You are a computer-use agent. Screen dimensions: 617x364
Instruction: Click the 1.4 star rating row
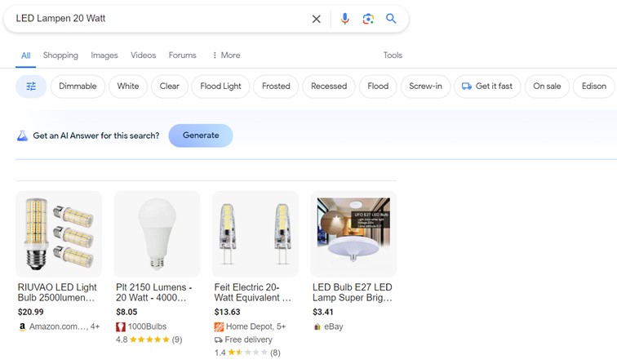pyautogui.click(x=247, y=353)
